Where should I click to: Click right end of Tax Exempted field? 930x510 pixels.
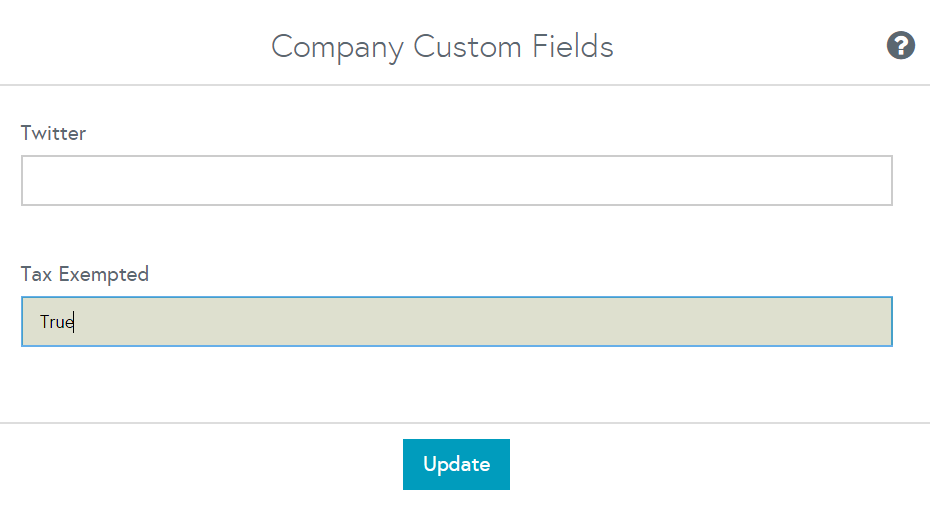point(880,322)
